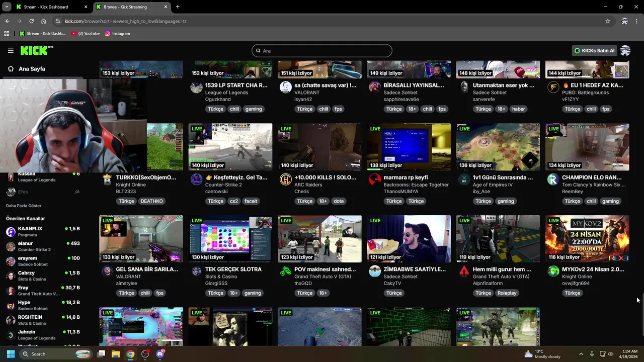Open ROSHTEIN recommended channel

(x=43, y=320)
